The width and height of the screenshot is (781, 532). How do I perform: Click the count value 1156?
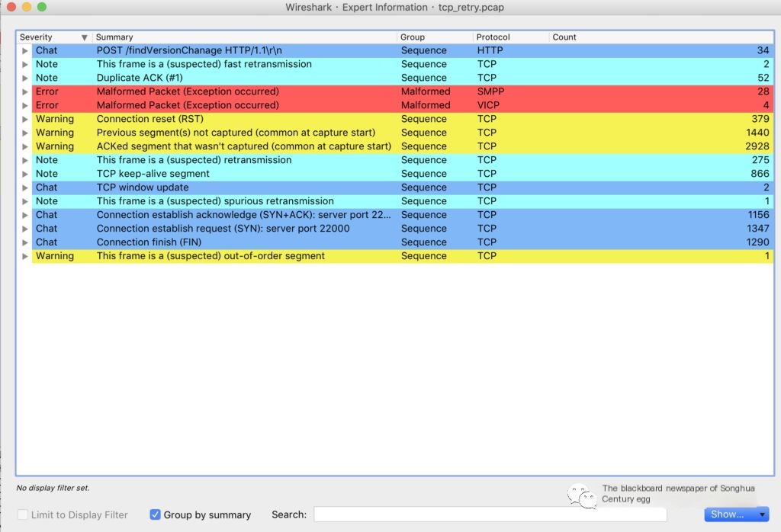(x=758, y=215)
